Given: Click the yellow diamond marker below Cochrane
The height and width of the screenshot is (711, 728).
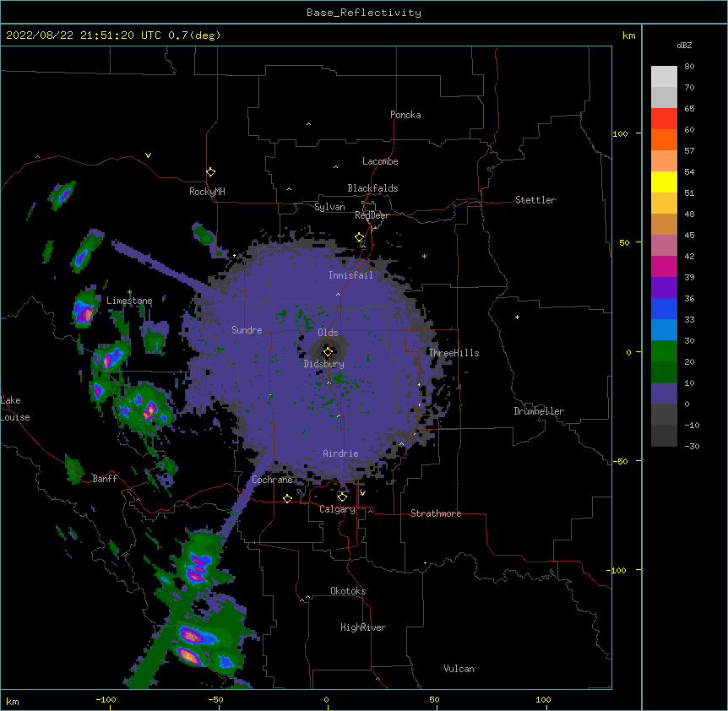Looking at the screenshot, I should tap(287, 498).
